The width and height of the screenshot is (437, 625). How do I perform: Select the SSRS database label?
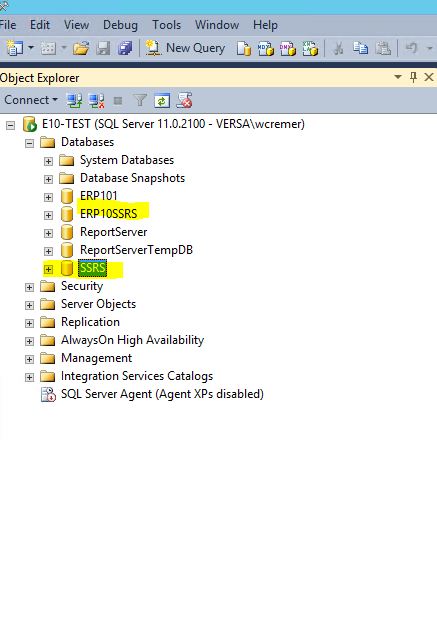(93, 268)
